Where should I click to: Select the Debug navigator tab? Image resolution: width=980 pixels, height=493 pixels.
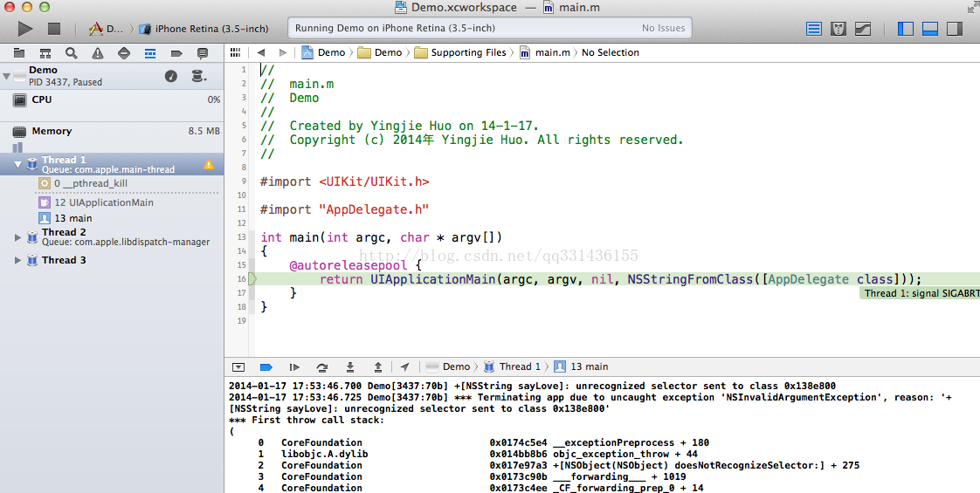(x=150, y=54)
